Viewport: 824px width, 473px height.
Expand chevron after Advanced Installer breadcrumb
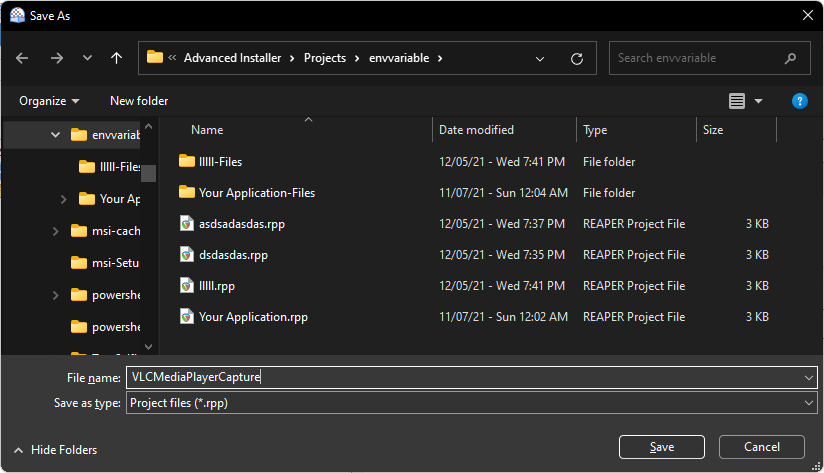(292, 58)
